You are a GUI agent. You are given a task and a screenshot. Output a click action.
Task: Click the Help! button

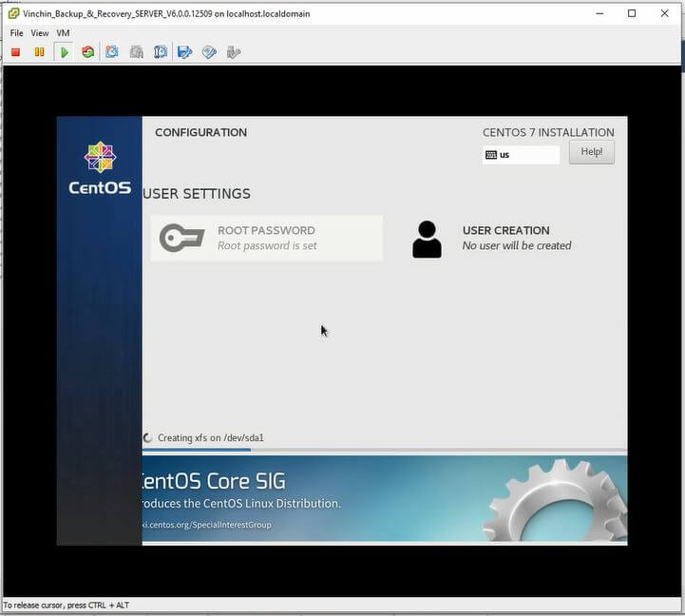592,152
